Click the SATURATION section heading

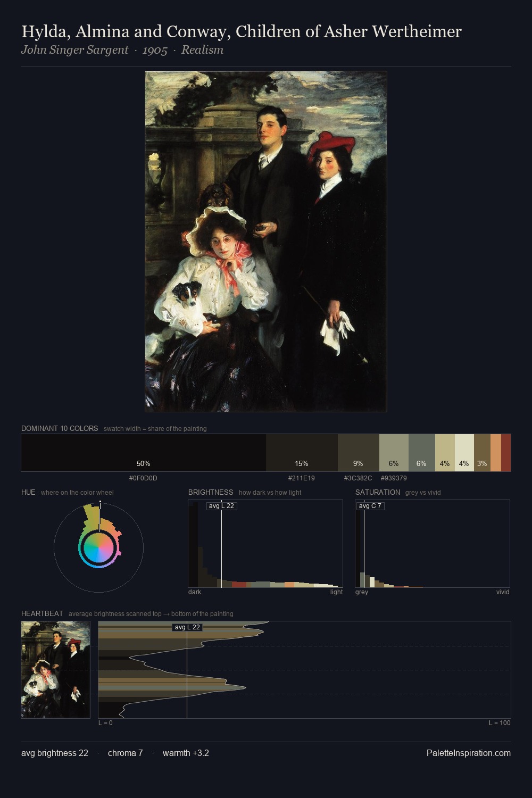[x=378, y=492]
